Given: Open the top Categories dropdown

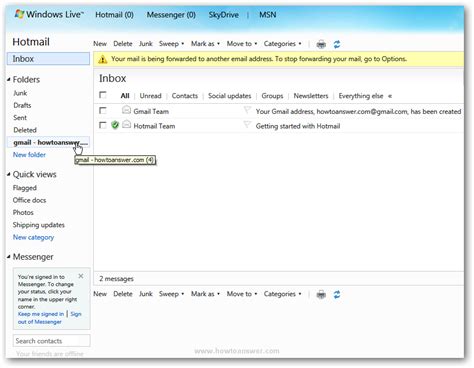Looking at the screenshot, I should pyautogui.click(x=282, y=44).
